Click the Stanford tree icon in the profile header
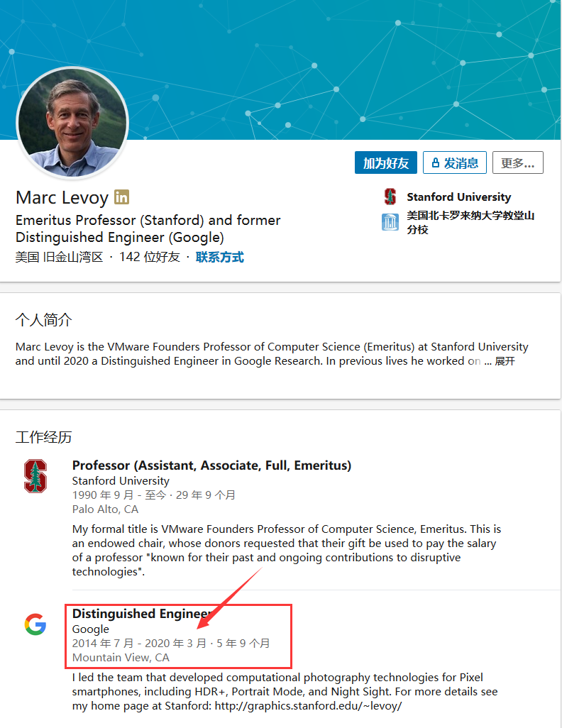The image size is (562, 728). click(390, 197)
